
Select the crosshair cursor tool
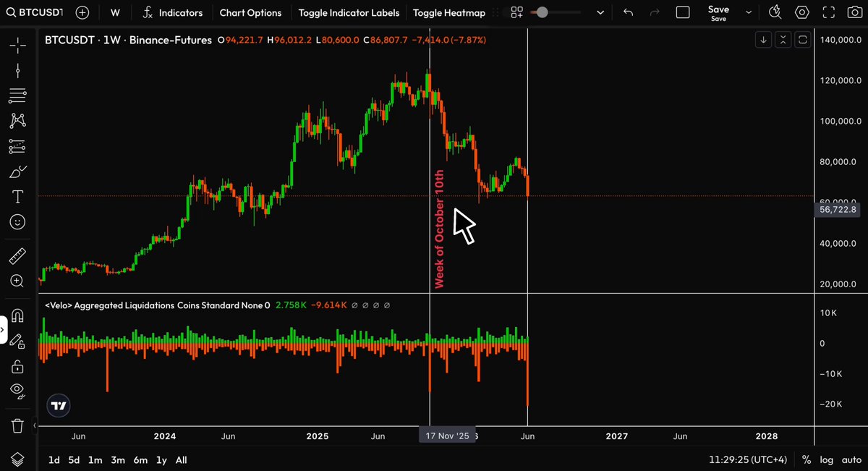coord(18,45)
